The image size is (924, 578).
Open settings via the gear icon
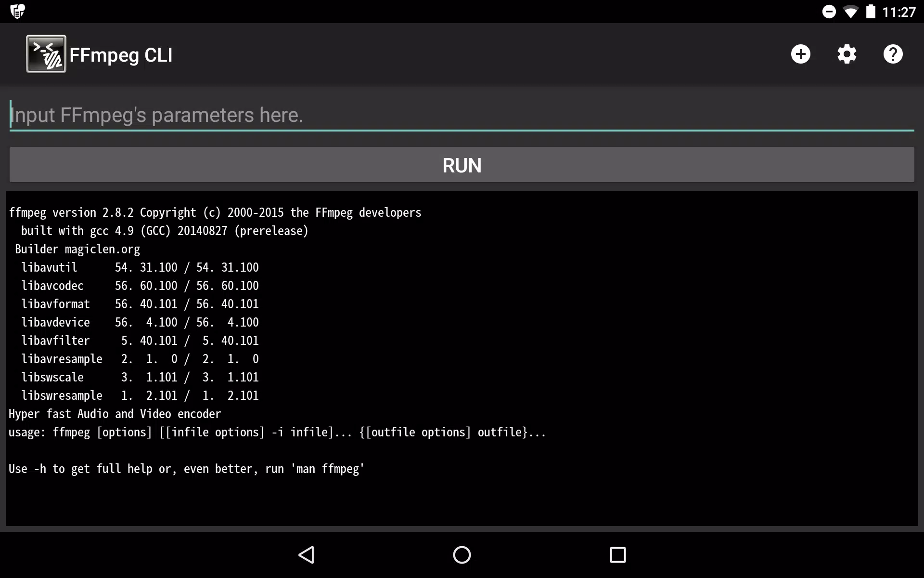point(847,54)
